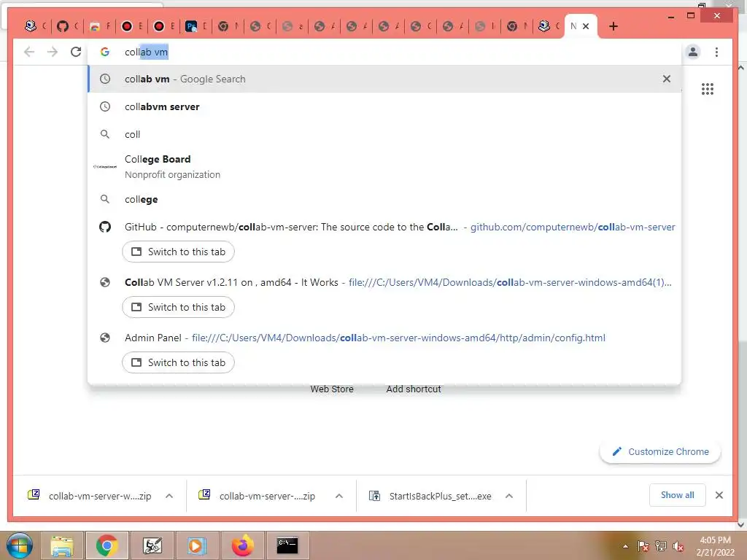The image size is (747, 560).
Task: Close the active New Tab
Action: point(586,27)
